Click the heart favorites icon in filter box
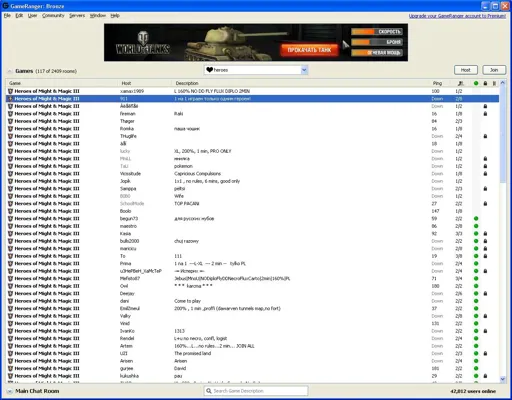This screenshot has width=512, height=400. [x=209, y=70]
